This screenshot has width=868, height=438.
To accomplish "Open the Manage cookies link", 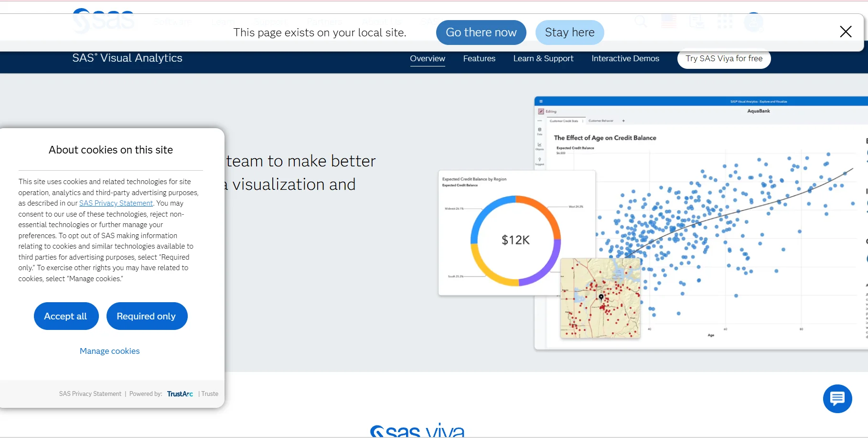I will point(110,351).
